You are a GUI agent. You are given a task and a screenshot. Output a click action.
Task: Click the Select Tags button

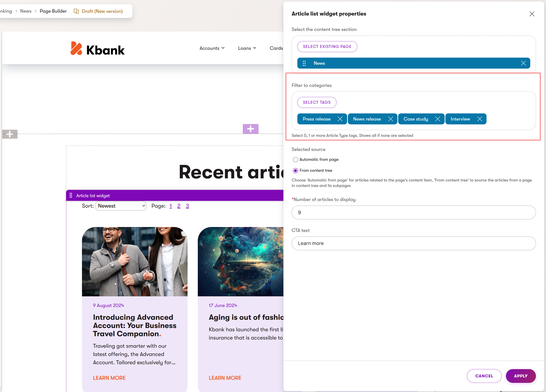[317, 102]
